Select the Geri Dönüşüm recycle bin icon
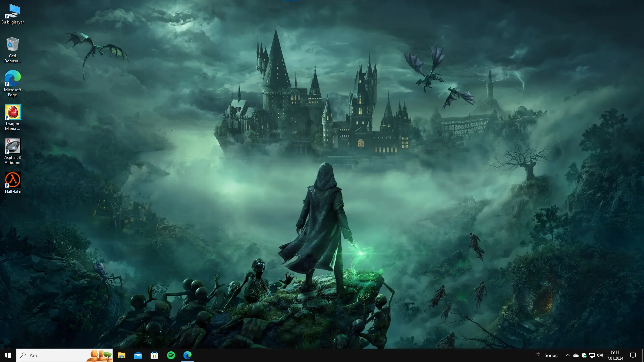Viewport: 644px width, 362px height. tap(12, 50)
